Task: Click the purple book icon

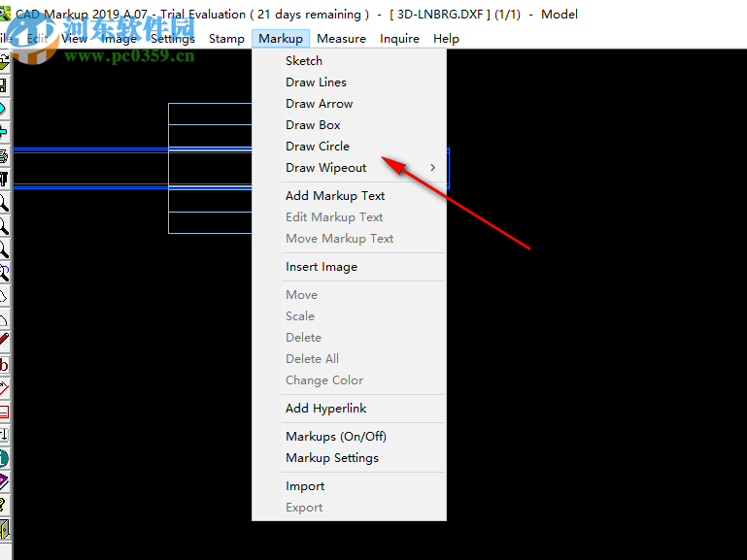Action: click(4, 481)
